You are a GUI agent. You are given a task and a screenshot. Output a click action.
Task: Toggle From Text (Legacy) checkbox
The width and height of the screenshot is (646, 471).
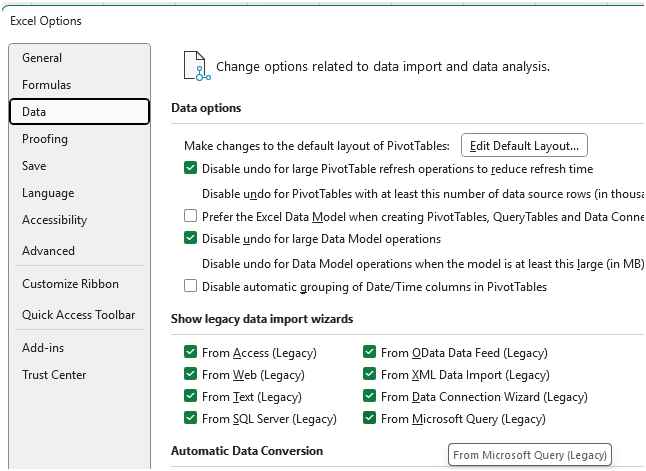tap(190, 396)
